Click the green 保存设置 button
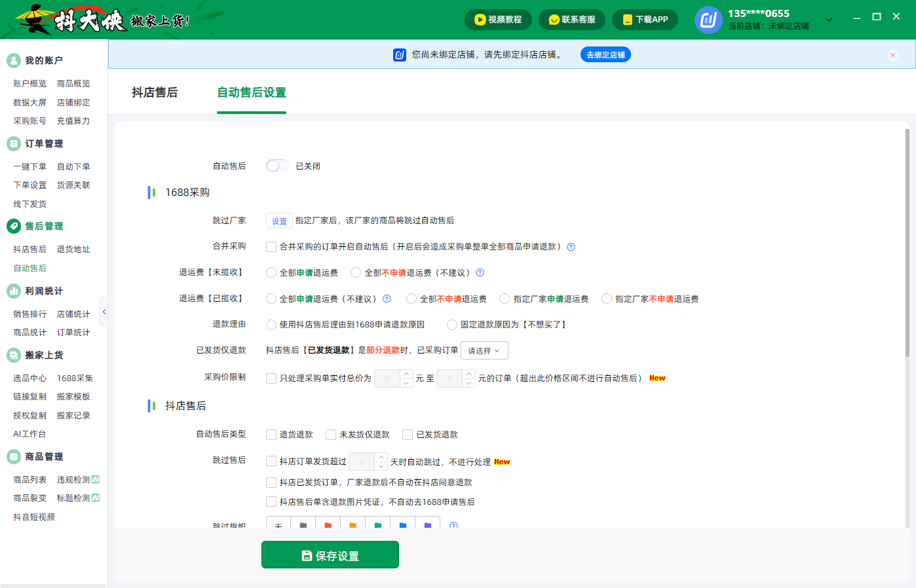Image resolution: width=916 pixels, height=588 pixels. pyautogui.click(x=330, y=555)
